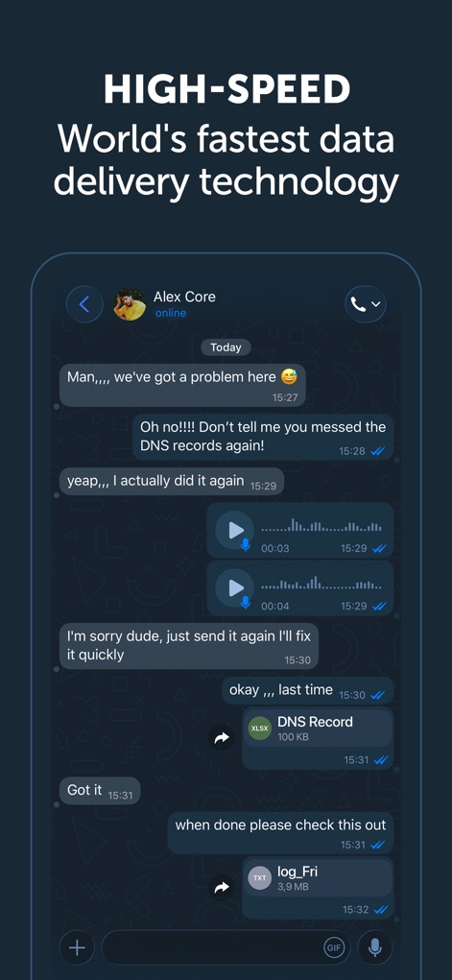The height and width of the screenshot is (980, 452).
Task: Open Alex Core's profile picture
Action: click(130, 304)
